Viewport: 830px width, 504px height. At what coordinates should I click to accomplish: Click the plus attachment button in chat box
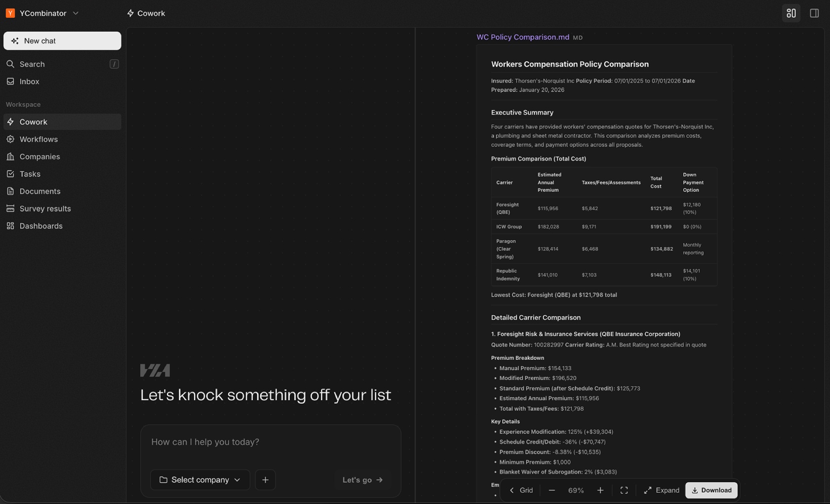coord(265,480)
